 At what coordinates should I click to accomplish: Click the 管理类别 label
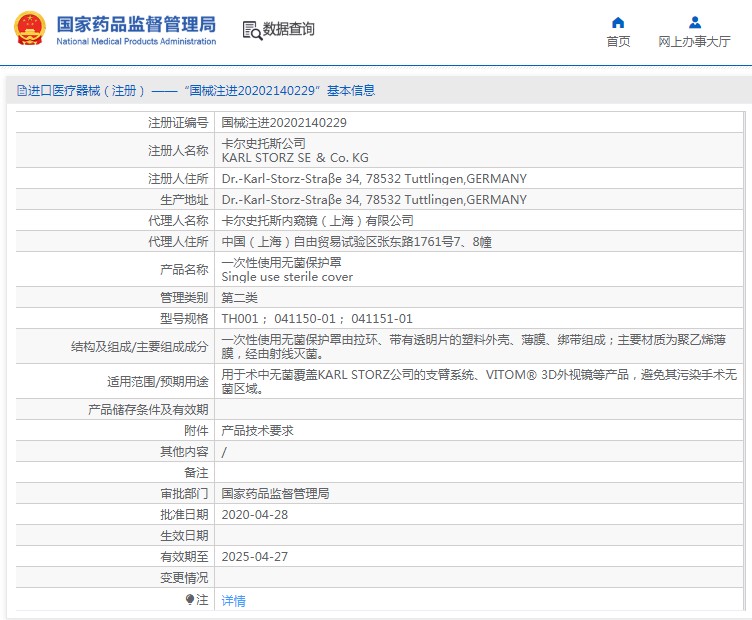pos(184,298)
